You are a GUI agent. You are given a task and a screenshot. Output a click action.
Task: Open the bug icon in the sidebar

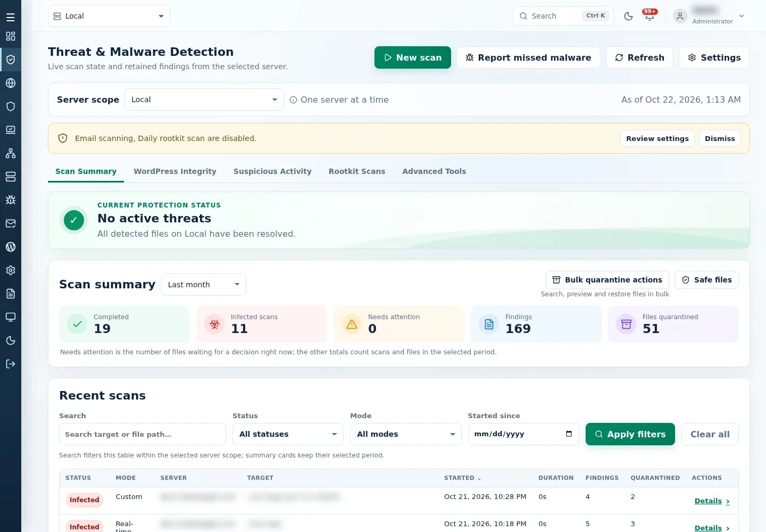pos(11,200)
